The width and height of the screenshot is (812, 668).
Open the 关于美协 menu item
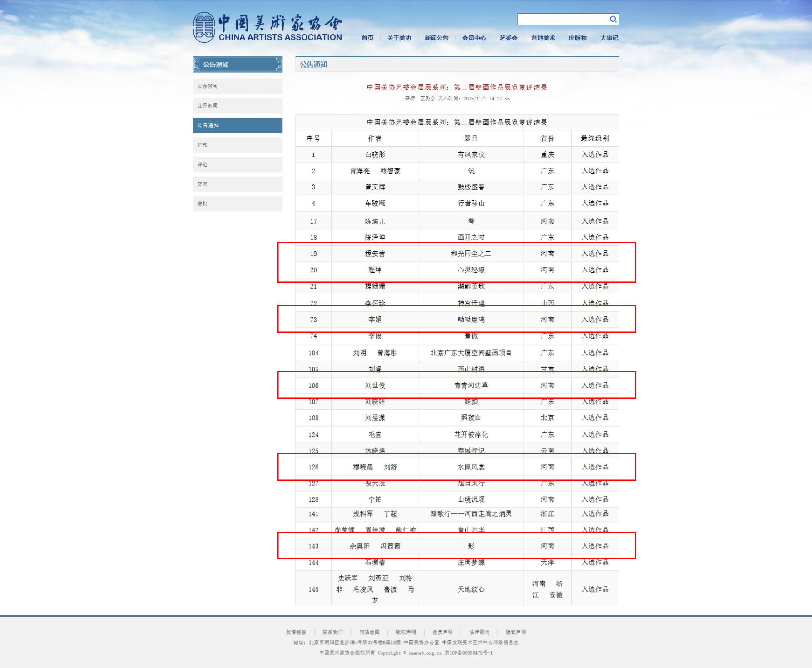[399, 38]
